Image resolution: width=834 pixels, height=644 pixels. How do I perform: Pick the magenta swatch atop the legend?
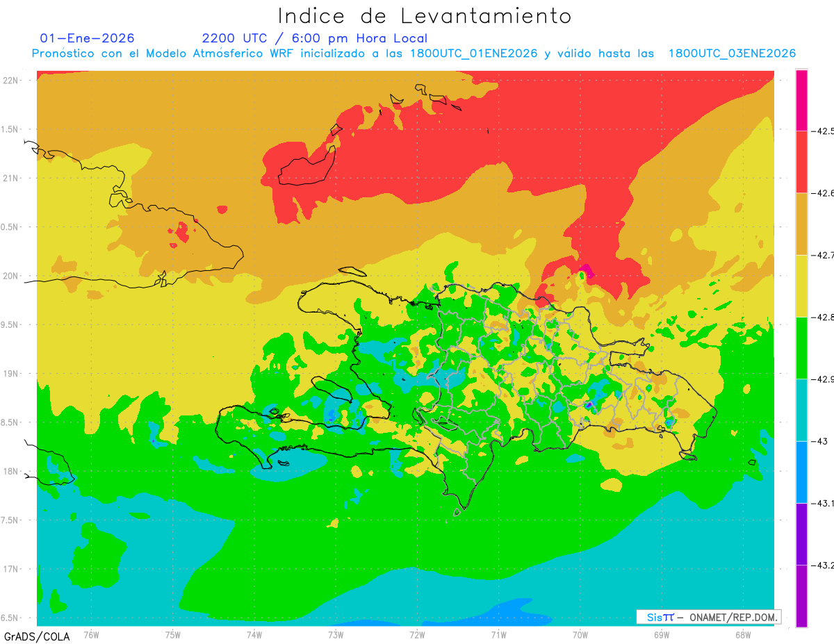[x=801, y=100]
